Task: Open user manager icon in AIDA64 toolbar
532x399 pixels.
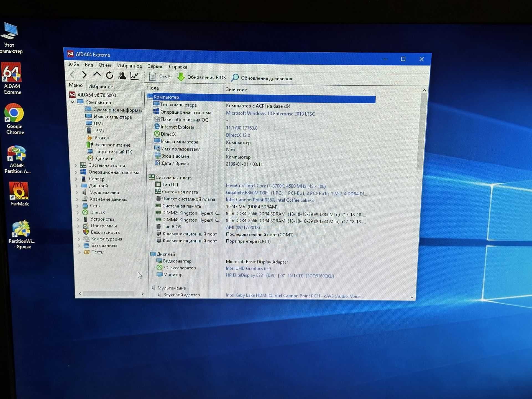Action: click(122, 75)
